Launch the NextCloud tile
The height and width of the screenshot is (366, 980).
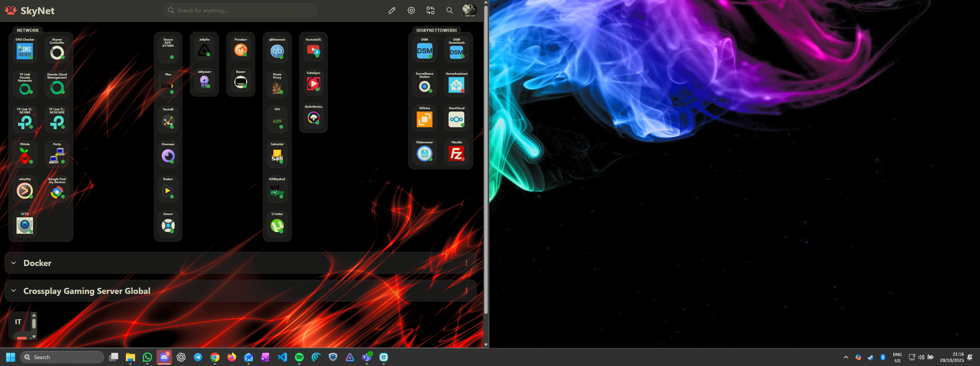point(457,118)
